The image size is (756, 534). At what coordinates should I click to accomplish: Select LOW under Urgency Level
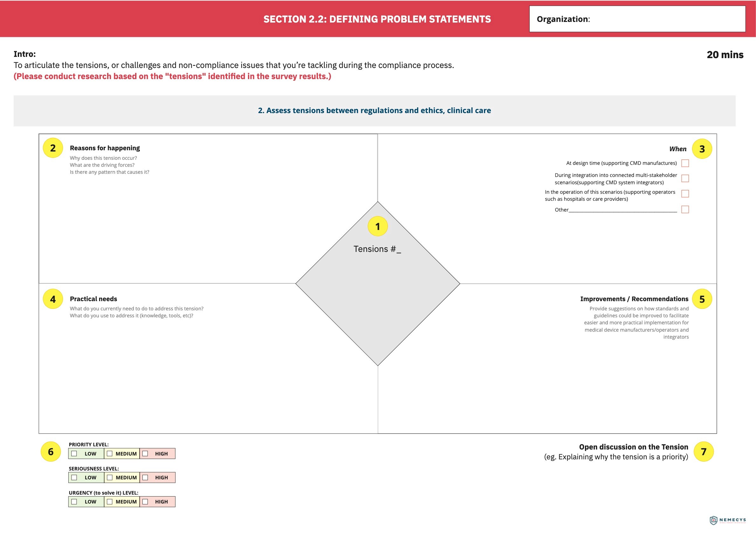pos(74,502)
